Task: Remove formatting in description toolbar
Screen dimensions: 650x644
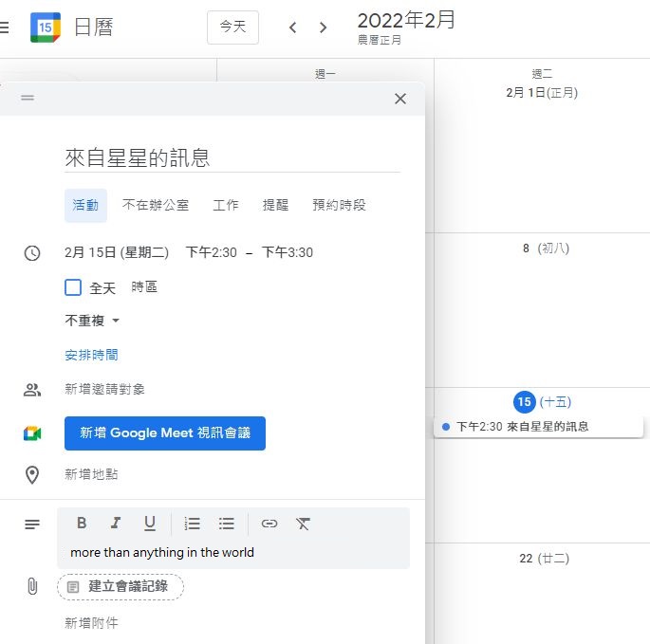Action: (x=303, y=524)
